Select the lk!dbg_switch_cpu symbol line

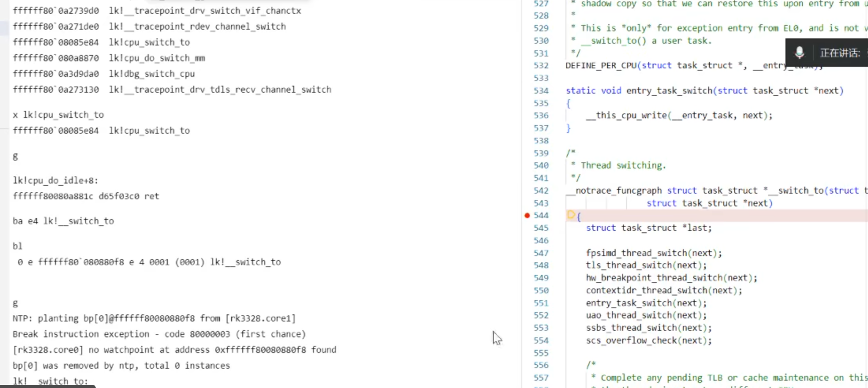point(104,74)
